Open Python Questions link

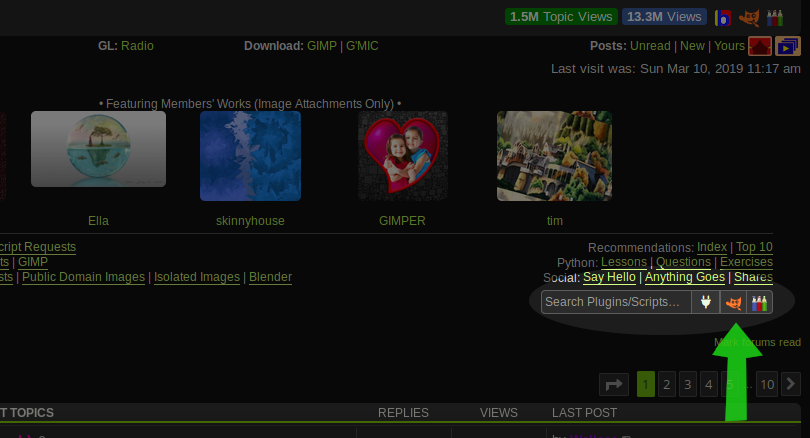pyautogui.click(x=683, y=262)
